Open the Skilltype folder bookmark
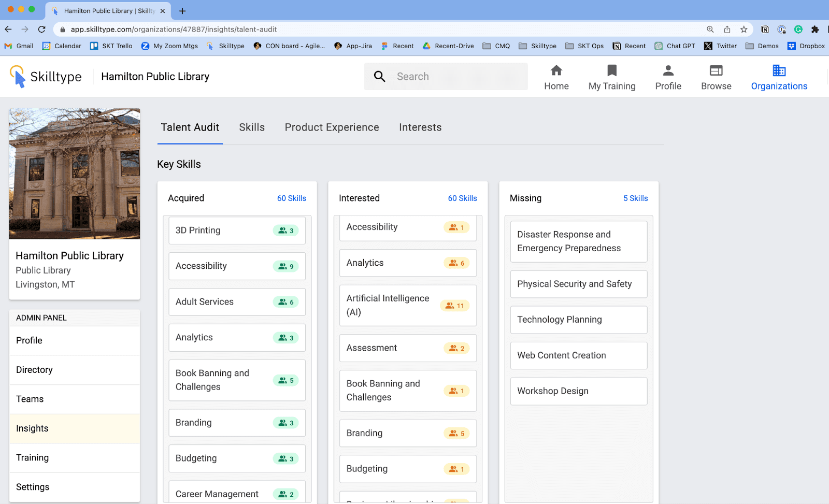829x504 pixels. coord(538,46)
